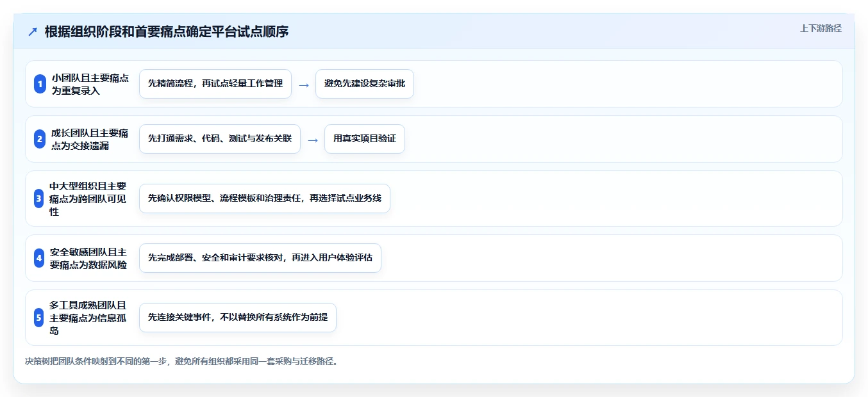Click the 用真实项目验证 box
Viewport: 868px width, 397px height.
pos(365,139)
